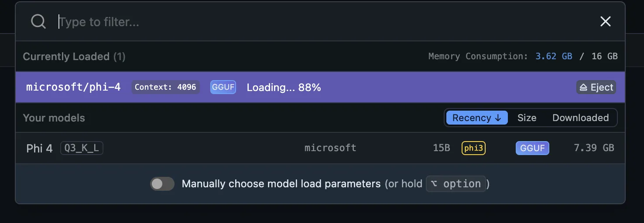Click the Manually choose model load parameters label

point(281,184)
